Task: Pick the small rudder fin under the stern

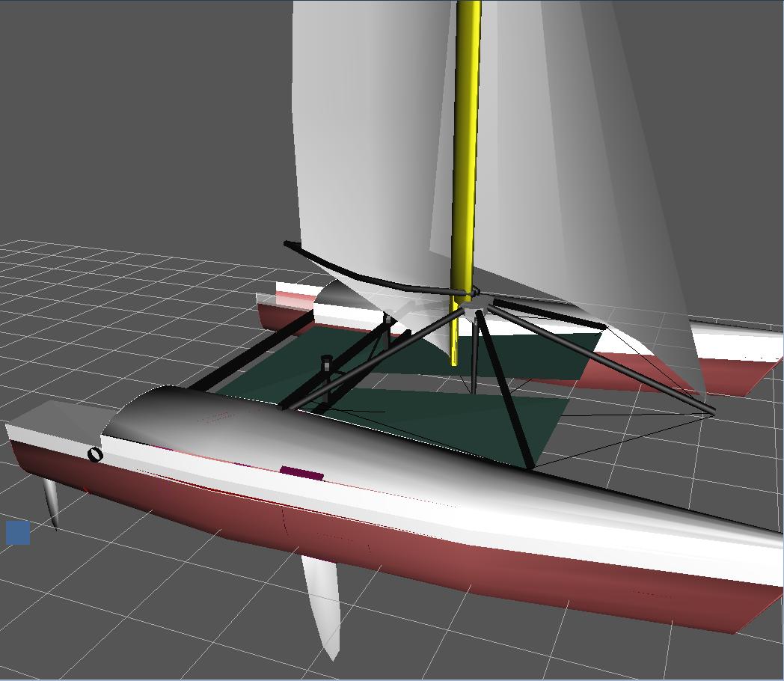Action: tap(51, 501)
